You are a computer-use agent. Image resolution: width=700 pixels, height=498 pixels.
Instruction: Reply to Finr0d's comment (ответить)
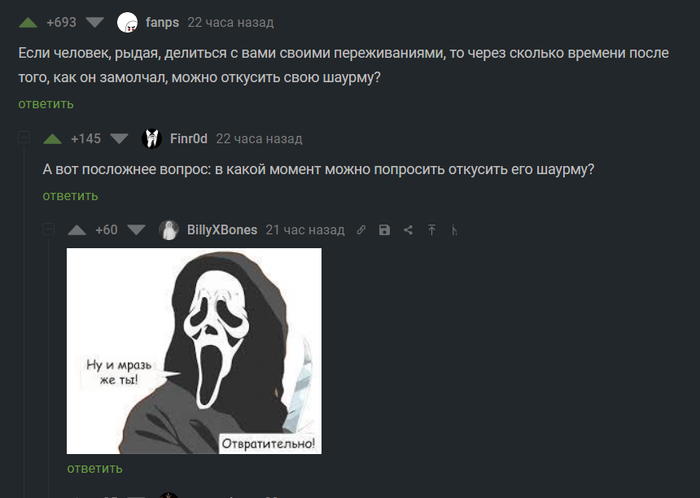click(x=70, y=196)
